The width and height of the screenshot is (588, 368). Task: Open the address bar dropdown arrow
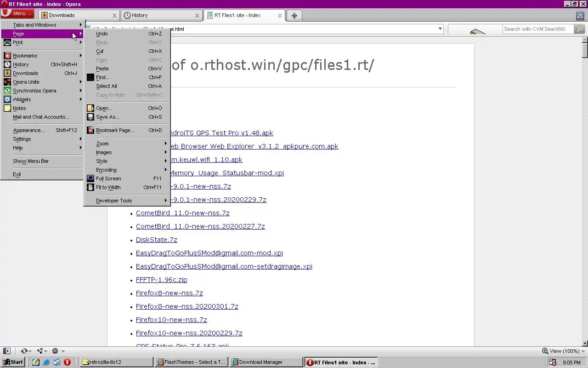click(x=440, y=29)
